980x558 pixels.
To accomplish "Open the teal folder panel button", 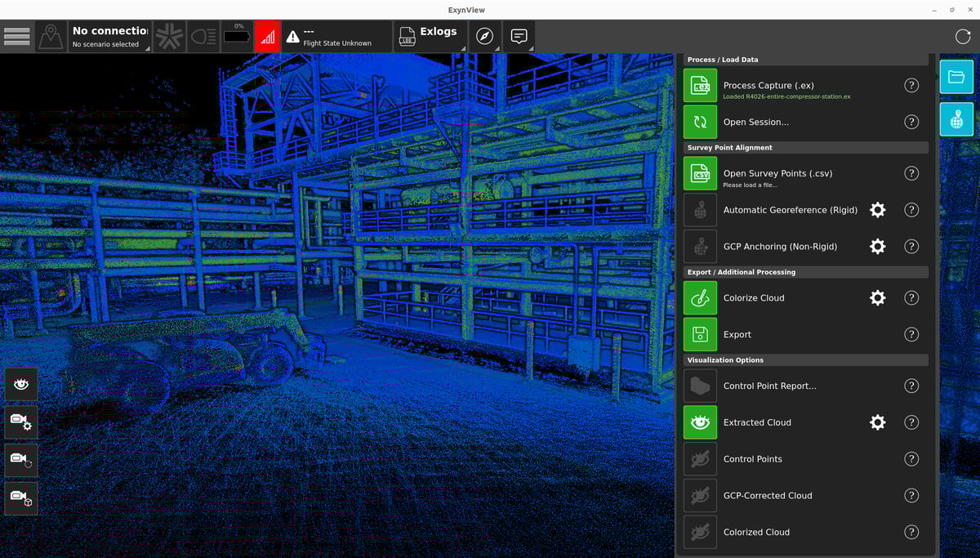I will click(x=955, y=77).
